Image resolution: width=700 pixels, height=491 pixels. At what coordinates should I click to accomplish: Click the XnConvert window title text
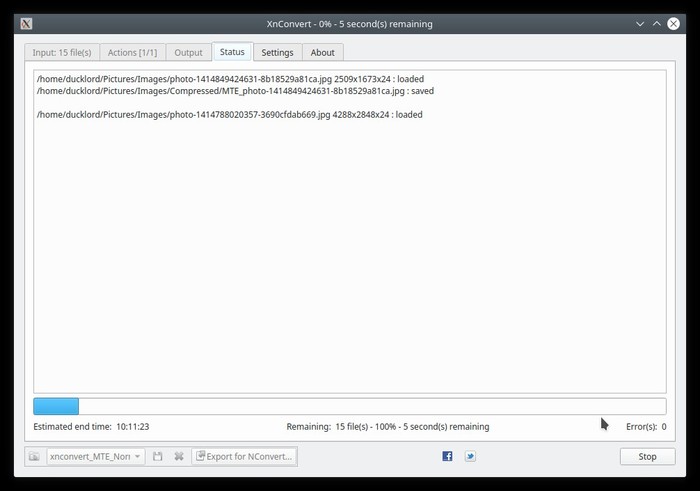pyautogui.click(x=350, y=24)
